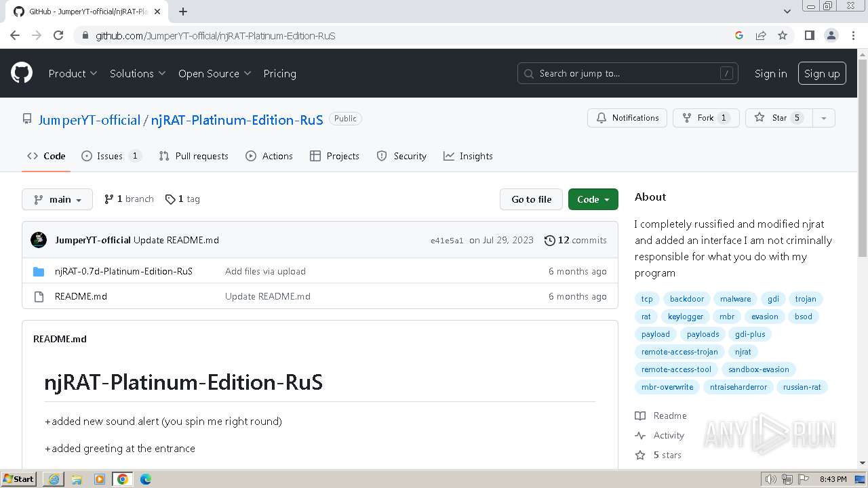This screenshot has height=488, width=868.
Task: Switch to the Code tab
Action: [46, 156]
